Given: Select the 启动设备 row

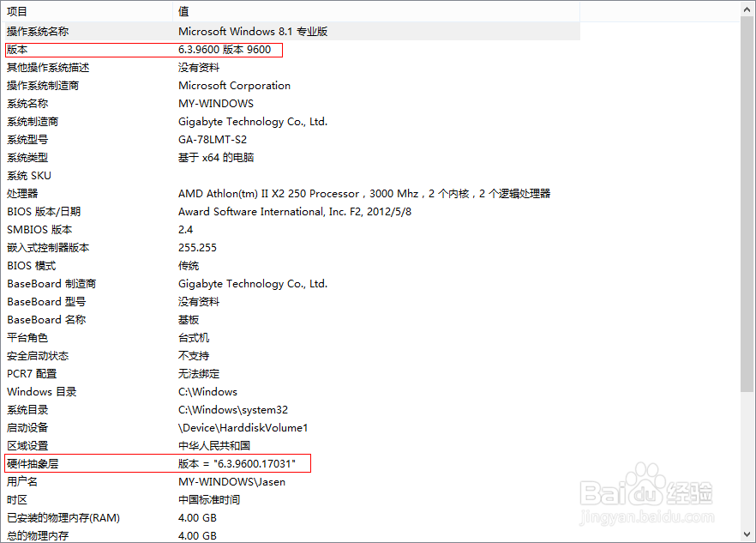Looking at the screenshot, I should [291, 428].
